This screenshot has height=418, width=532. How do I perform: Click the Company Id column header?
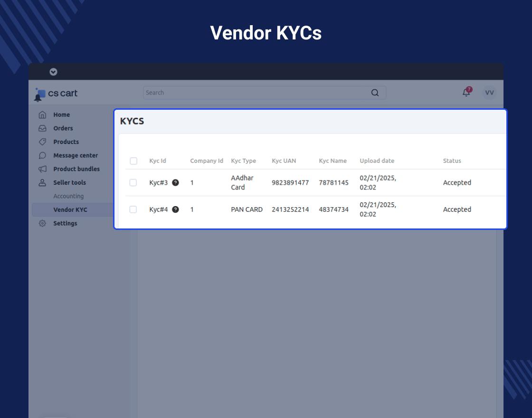[207, 161]
